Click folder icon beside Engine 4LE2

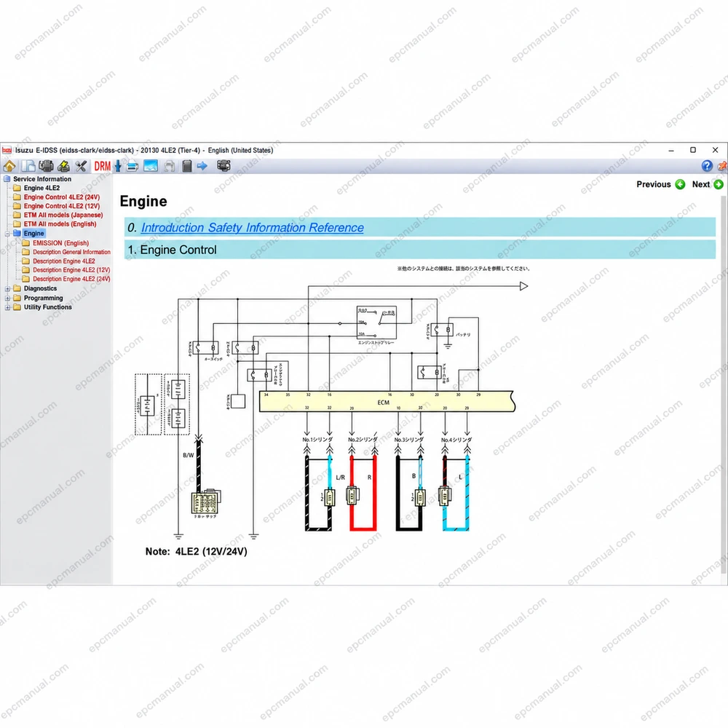17,188
